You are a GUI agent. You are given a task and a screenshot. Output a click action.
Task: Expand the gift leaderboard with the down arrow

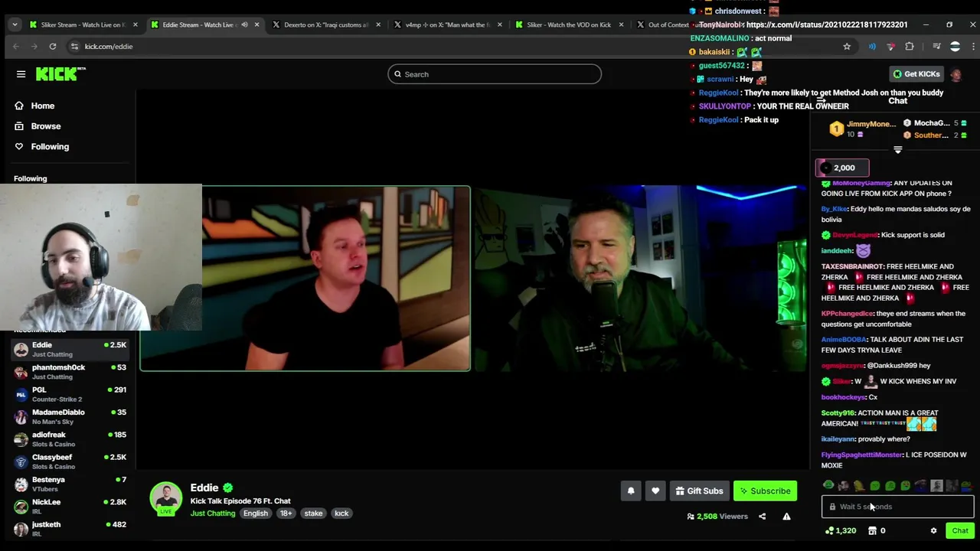[898, 149]
